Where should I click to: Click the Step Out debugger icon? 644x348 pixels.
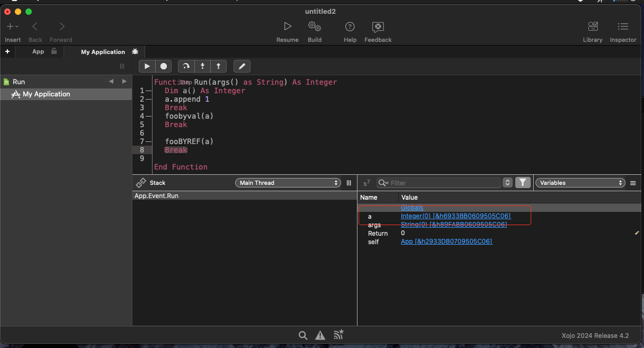point(218,66)
